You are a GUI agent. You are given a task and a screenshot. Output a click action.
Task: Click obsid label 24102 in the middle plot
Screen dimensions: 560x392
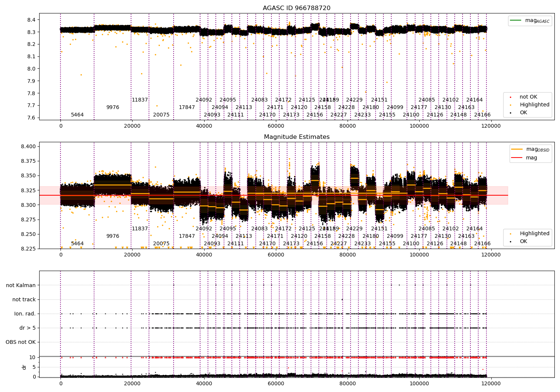click(451, 228)
